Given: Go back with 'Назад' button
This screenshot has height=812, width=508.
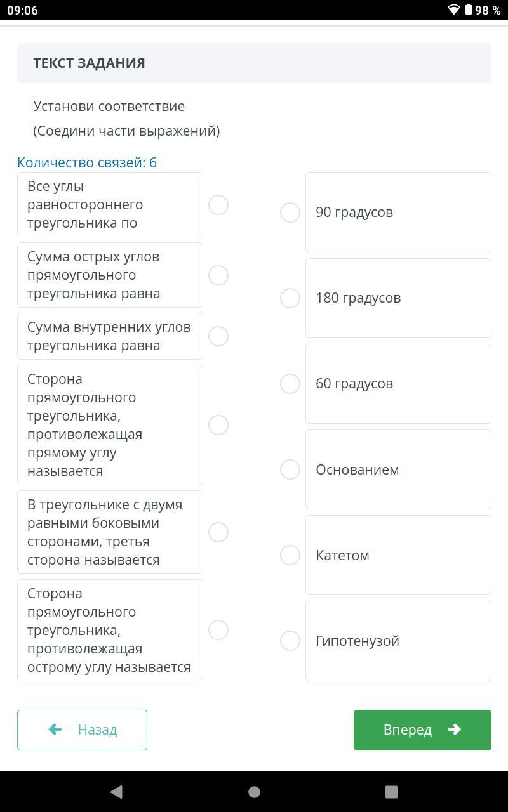Looking at the screenshot, I should pos(82,730).
